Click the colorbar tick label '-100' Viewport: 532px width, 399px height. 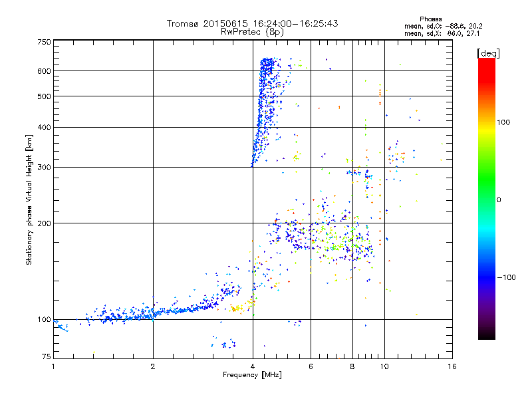click(506, 277)
